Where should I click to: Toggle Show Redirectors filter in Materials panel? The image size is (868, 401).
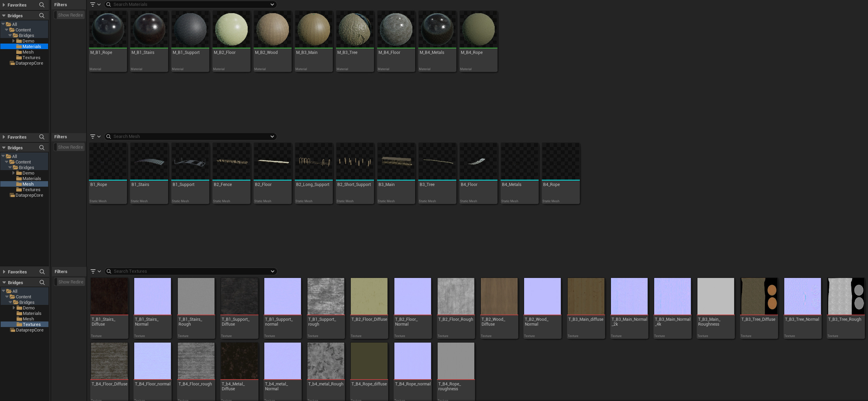tap(70, 15)
